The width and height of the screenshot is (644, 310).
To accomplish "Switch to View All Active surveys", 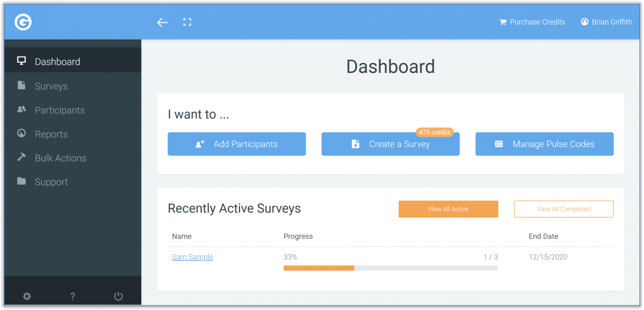I will [448, 209].
